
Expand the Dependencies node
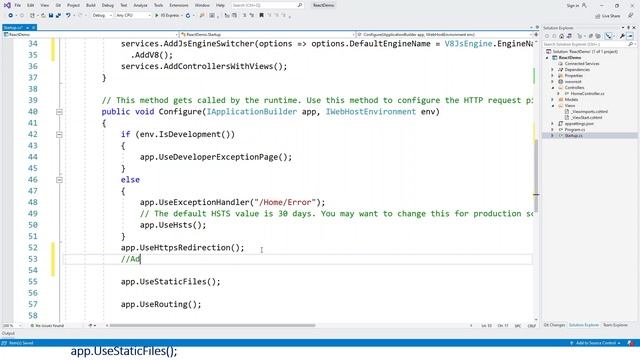pos(553,70)
